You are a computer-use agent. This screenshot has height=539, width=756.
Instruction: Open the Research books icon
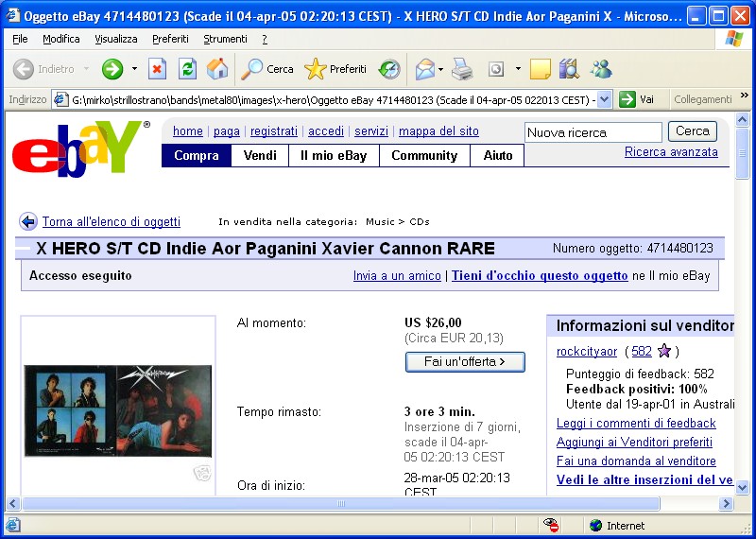(x=570, y=69)
